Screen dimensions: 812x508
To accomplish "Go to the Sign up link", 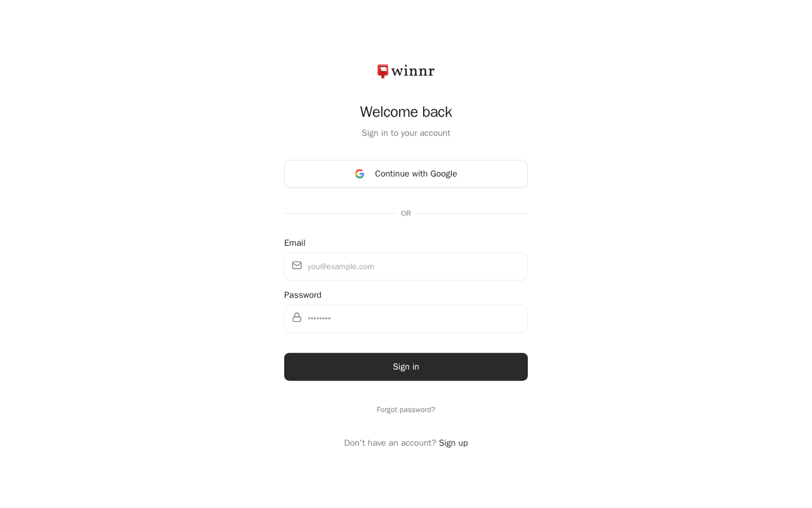I will (x=454, y=443).
